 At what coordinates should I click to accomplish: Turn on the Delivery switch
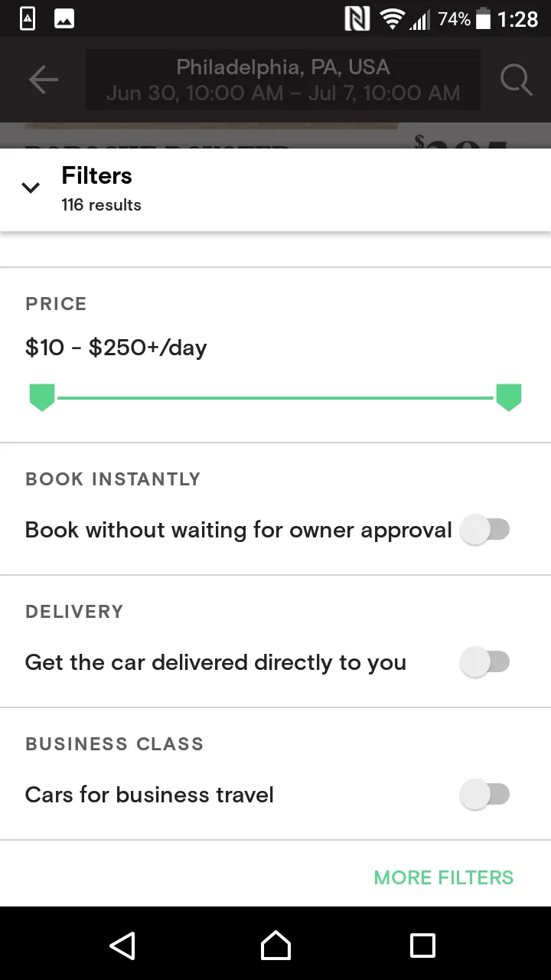[485, 662]
